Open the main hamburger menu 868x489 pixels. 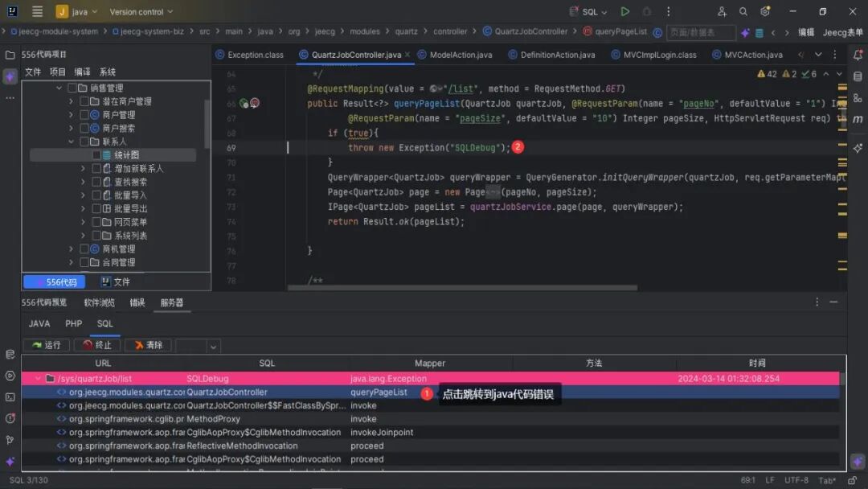37,11
